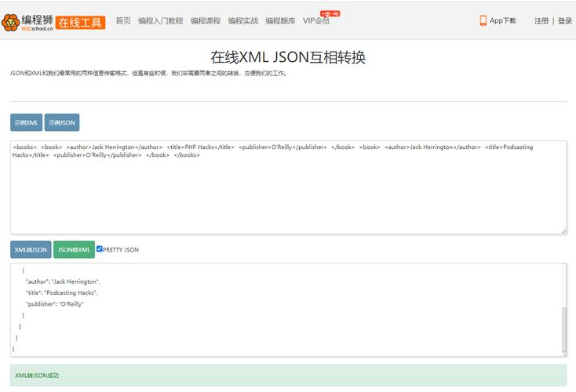
Task: Uncheck the PRETTY JSON checkbox
Action: pos(99,249)
